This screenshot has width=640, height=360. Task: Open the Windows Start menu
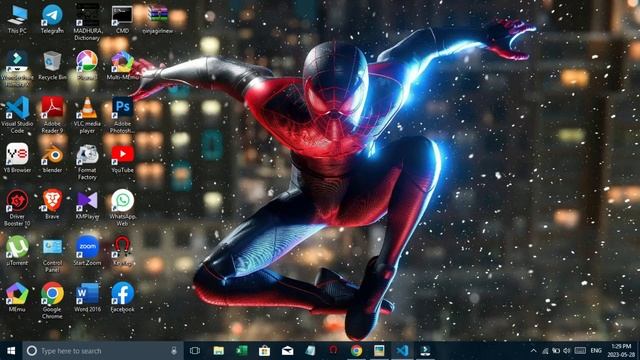click(11, 351)
